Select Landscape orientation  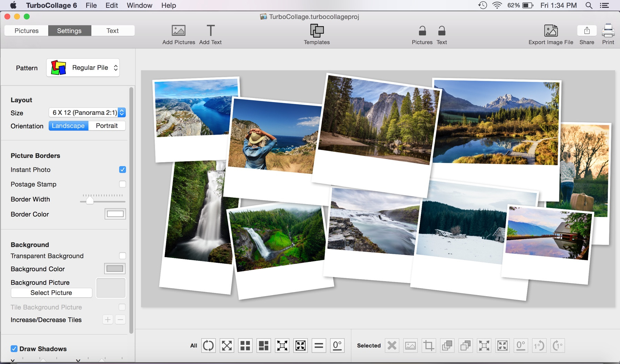68,126
